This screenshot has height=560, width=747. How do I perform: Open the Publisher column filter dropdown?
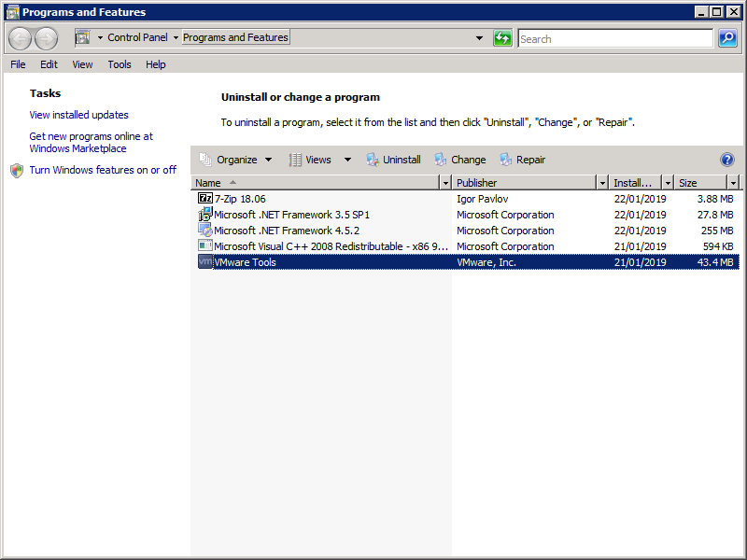tap(602, 182)
